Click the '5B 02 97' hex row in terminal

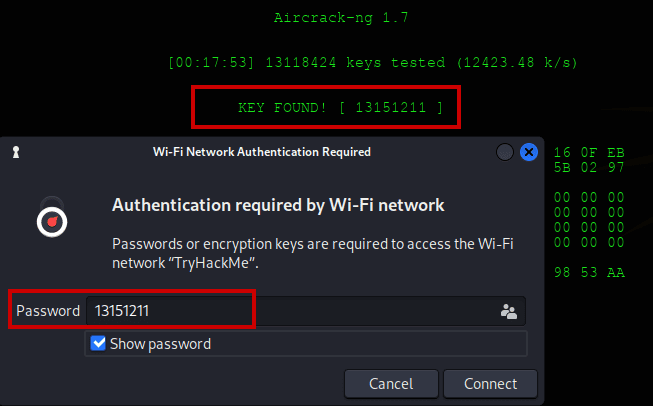click(x=588, y=167)
